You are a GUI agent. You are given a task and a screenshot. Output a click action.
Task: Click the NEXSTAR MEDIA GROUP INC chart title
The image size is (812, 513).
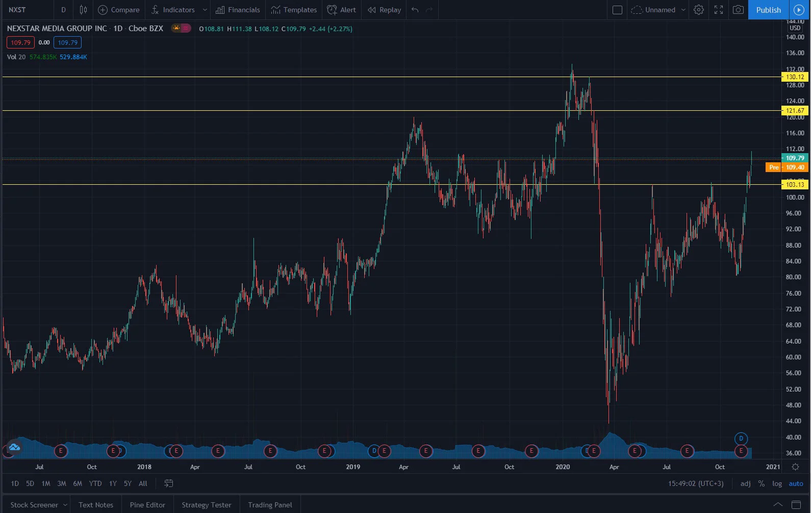[57, 29]
